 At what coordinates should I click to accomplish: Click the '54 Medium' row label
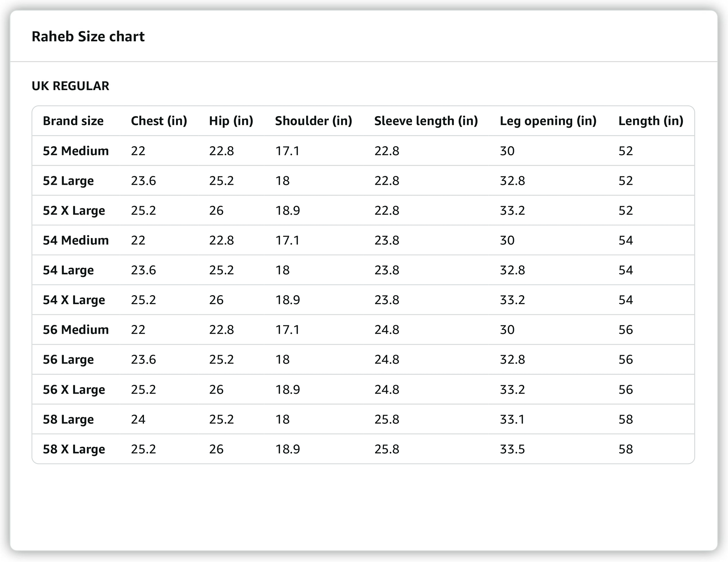pos(76,240)
